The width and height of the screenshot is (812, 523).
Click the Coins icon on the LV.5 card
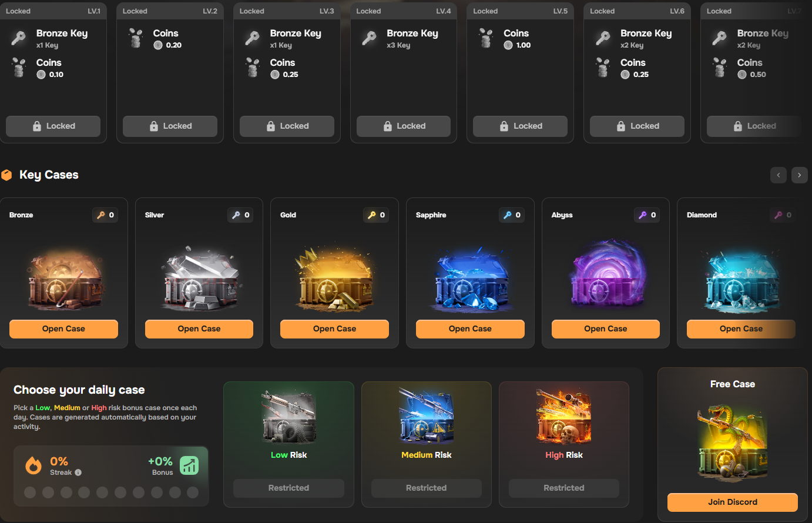pyautogui.click(x=485, y=38)
